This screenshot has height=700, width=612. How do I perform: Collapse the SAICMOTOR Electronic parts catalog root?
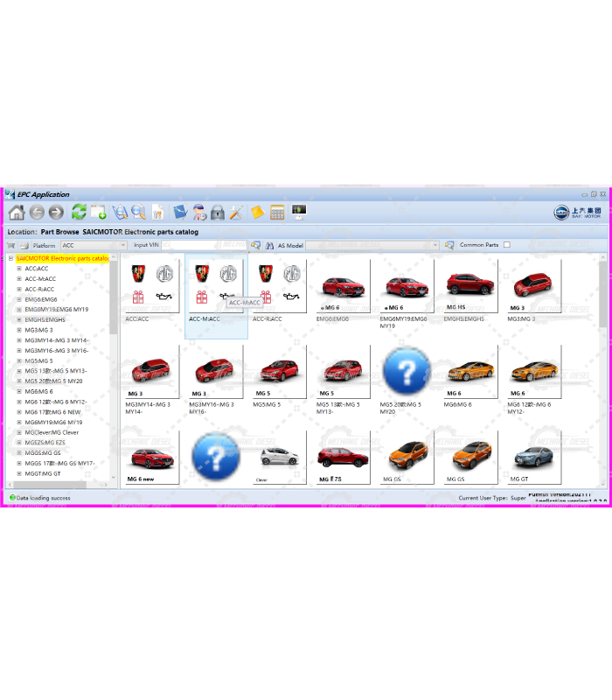(x=10, y=259)
